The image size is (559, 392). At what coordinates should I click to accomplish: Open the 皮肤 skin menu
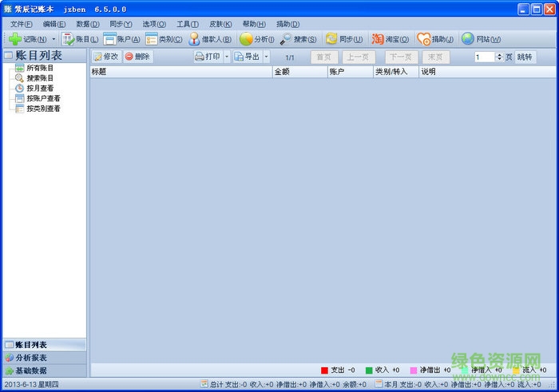(221, 24)
